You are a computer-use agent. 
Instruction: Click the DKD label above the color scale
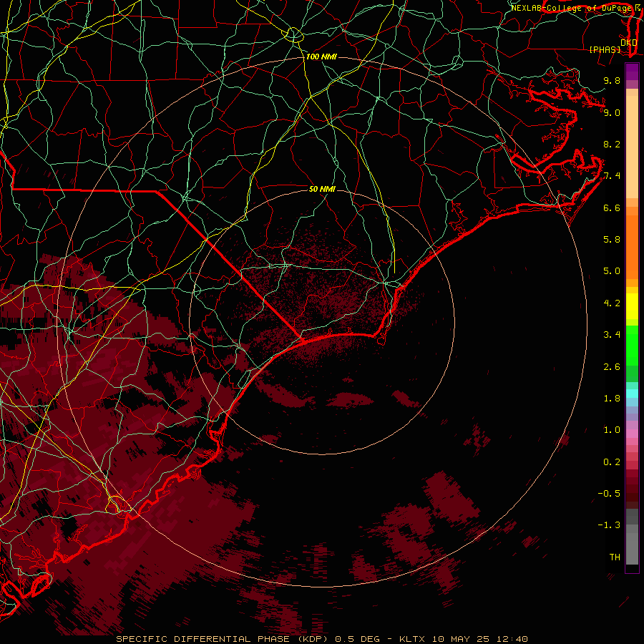click(628, 42)
